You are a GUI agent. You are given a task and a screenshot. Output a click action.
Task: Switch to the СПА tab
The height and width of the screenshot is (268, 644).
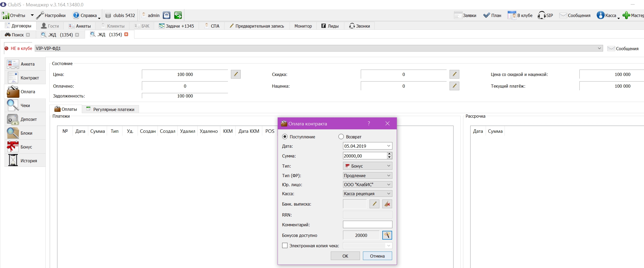tap(212, 26)
